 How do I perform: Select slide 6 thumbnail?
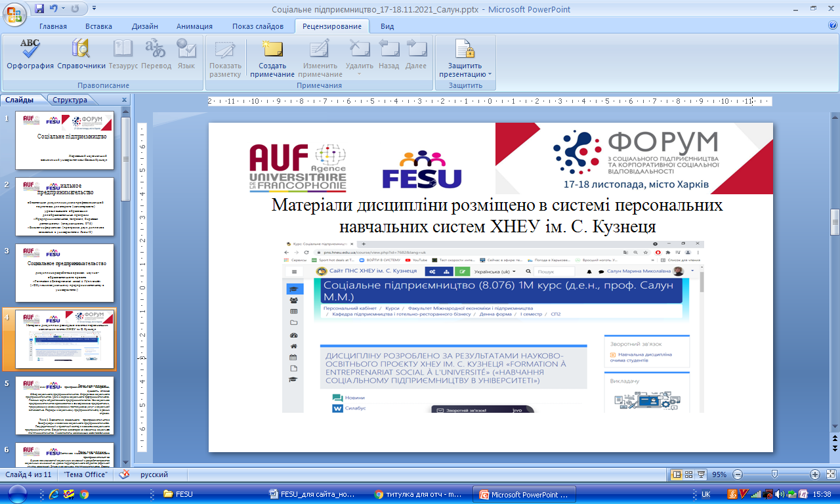65,454
